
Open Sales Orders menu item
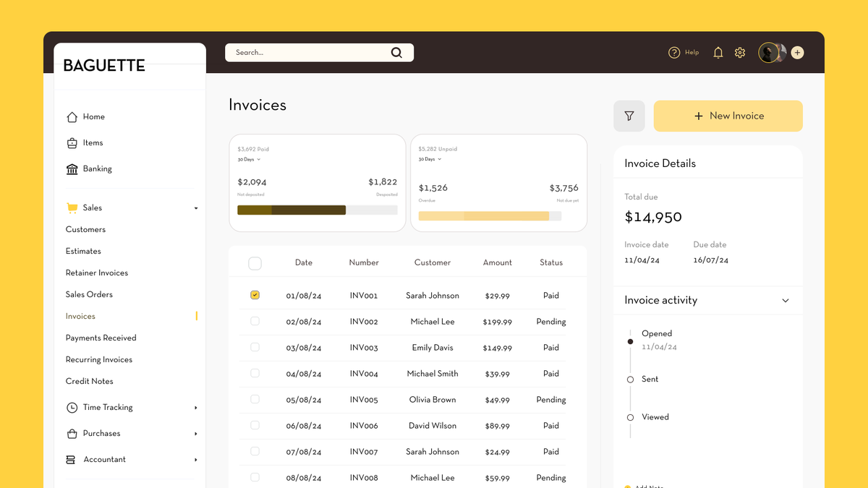coord(89,295)
